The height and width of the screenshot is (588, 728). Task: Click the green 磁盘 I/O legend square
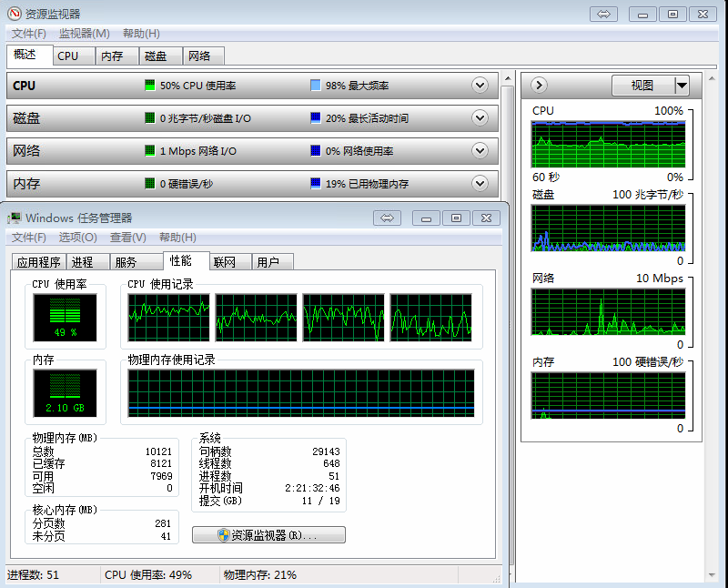149,117
